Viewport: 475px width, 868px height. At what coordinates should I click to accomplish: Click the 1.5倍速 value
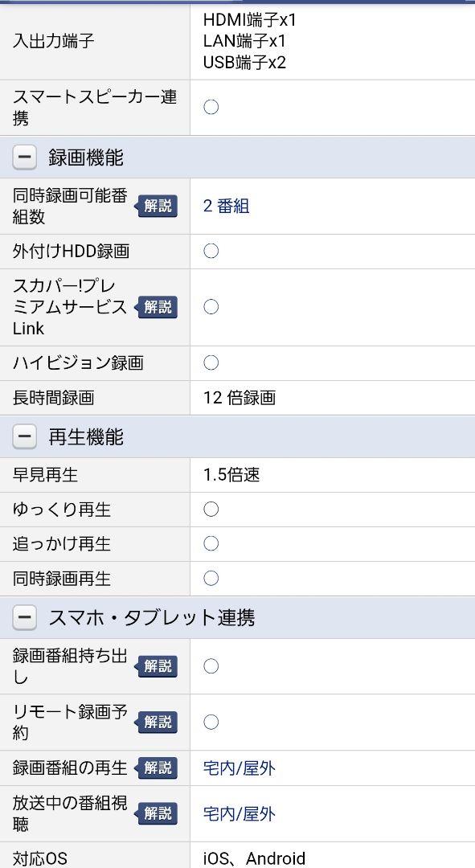click(x=231, y=475)
